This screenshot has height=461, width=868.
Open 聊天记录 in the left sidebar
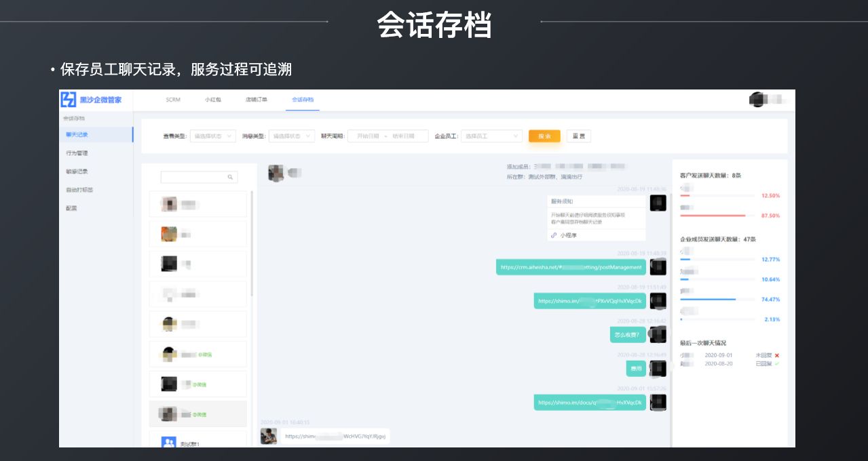click(96, 134)
